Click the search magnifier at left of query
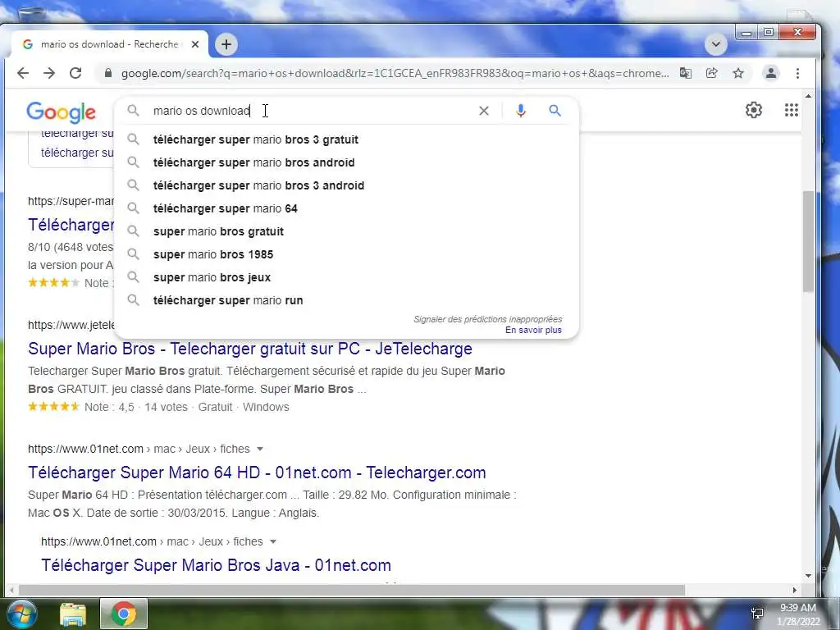Image resolution: width=840 pixels, height=630 pixels. (x=134, y=111)
